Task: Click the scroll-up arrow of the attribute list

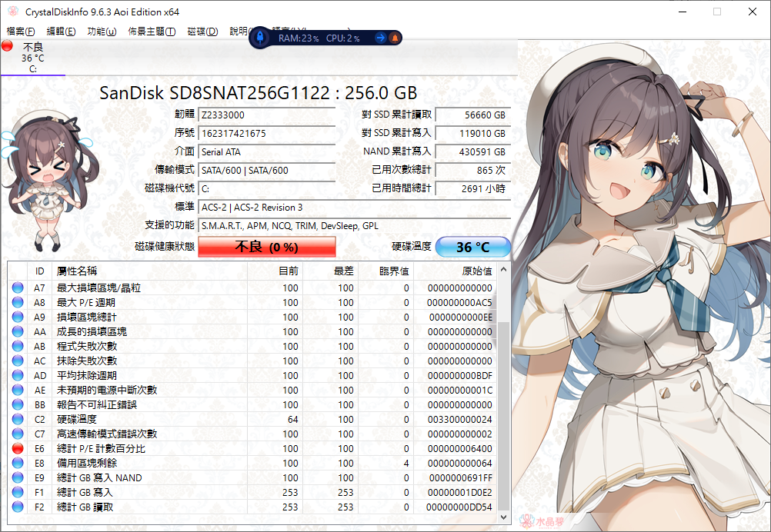Action: (x=503, y=269)
